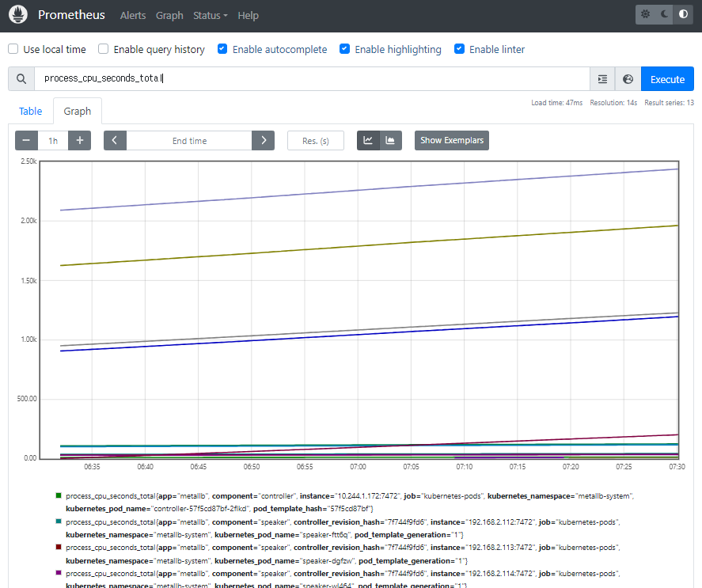Click the Prometheus brand title
702x588 pixels.
pos(72,15)
